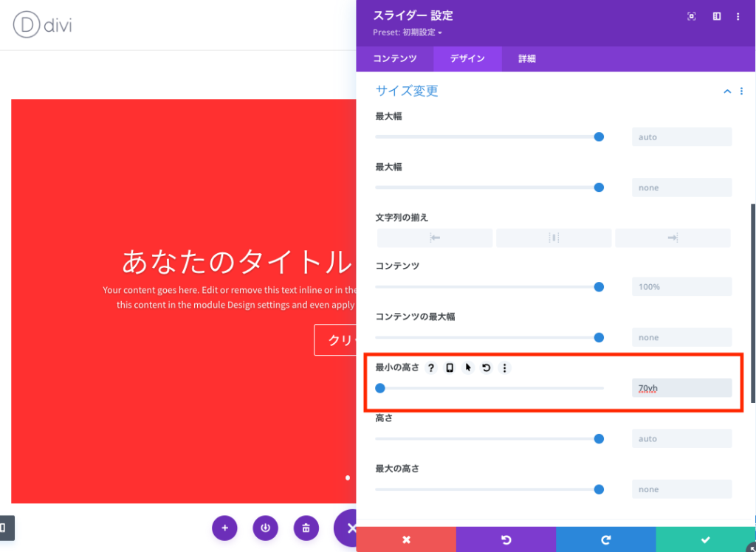The image size is (756, 552).
Task: Save changes with the green checkmark
Action: [706, 539]
